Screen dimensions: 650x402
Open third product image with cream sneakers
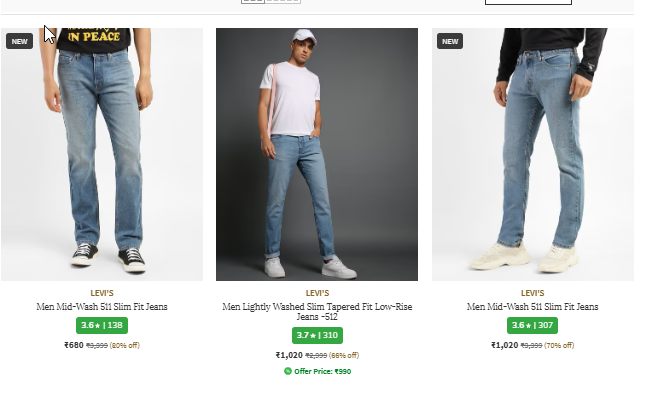(532, 154)
